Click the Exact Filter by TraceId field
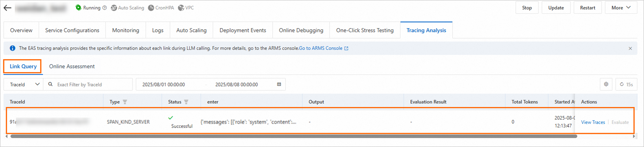This screenshot has width=644, height=147. pos(92,85)
